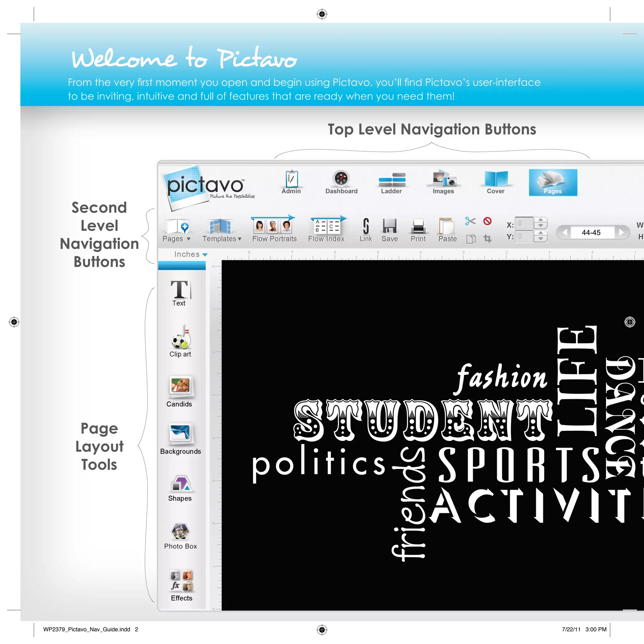
Task: Open the Images library
Action: [x=444, y=182]
